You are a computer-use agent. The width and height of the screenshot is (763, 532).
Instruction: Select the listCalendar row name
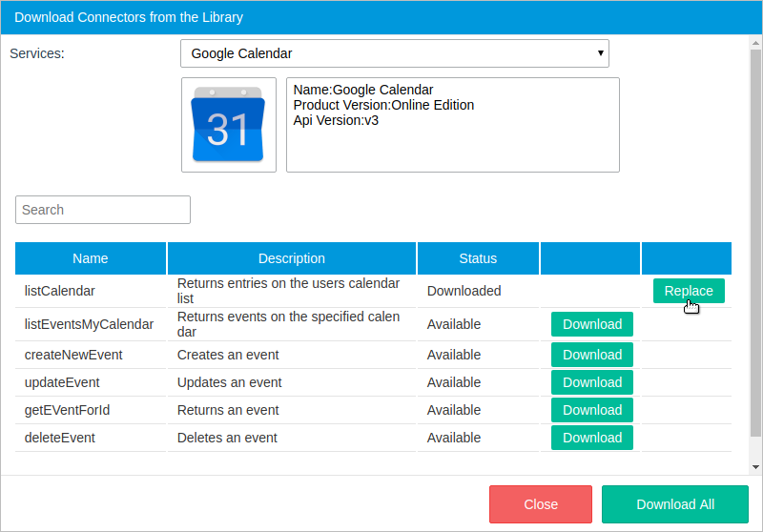59,291
